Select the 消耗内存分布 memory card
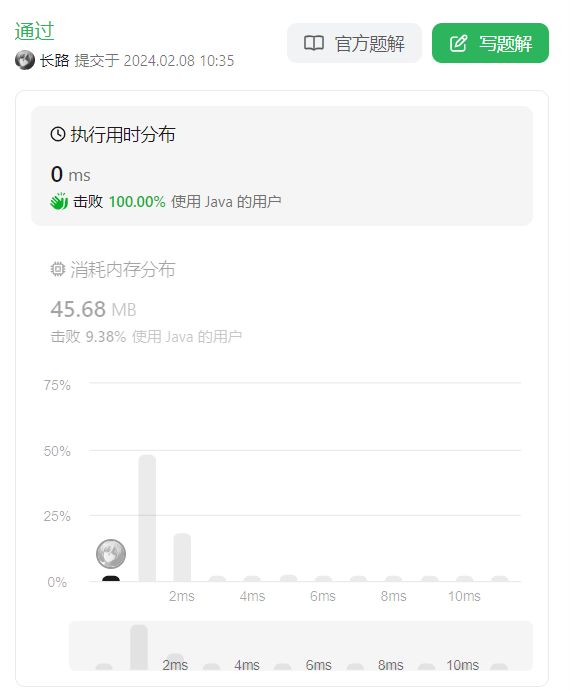This screenshot has width=570, height=691. [x=282, y=302]
